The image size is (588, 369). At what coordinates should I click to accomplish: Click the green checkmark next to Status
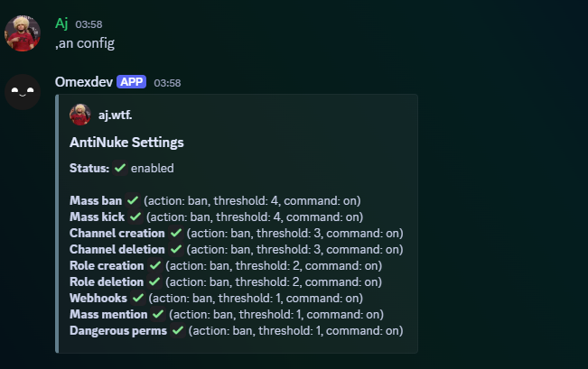(x=120, y=168)
